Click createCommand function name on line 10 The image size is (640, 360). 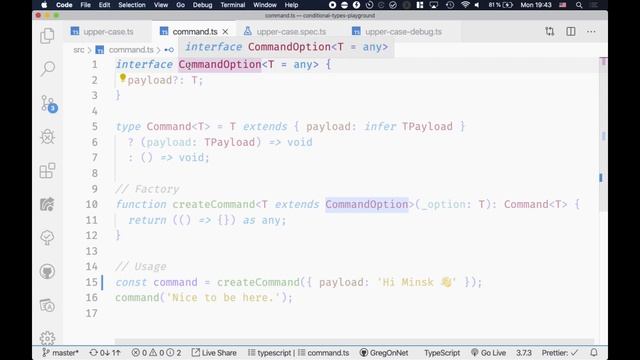coord(213,204)
